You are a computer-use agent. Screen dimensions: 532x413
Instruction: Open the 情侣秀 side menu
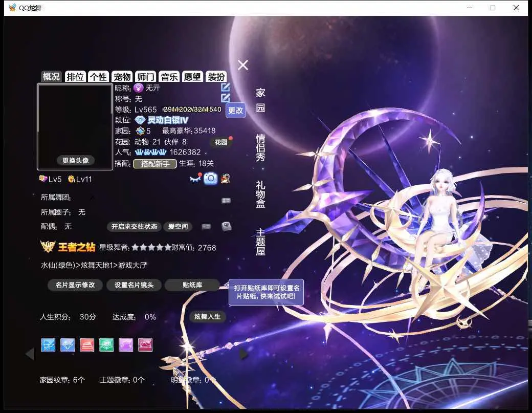[x=260, y=147]
